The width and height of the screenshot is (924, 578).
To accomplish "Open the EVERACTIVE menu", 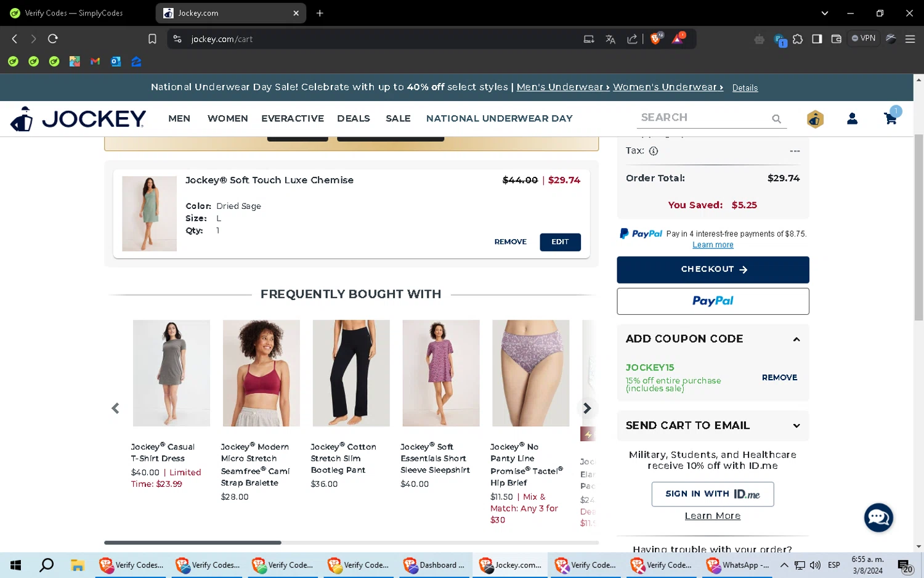I will [x=293, y=118].
